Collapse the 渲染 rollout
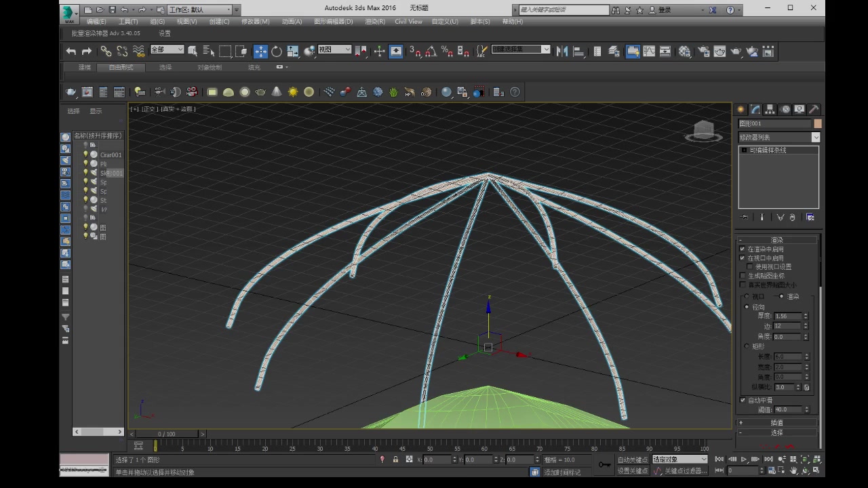 click(776, 240)
